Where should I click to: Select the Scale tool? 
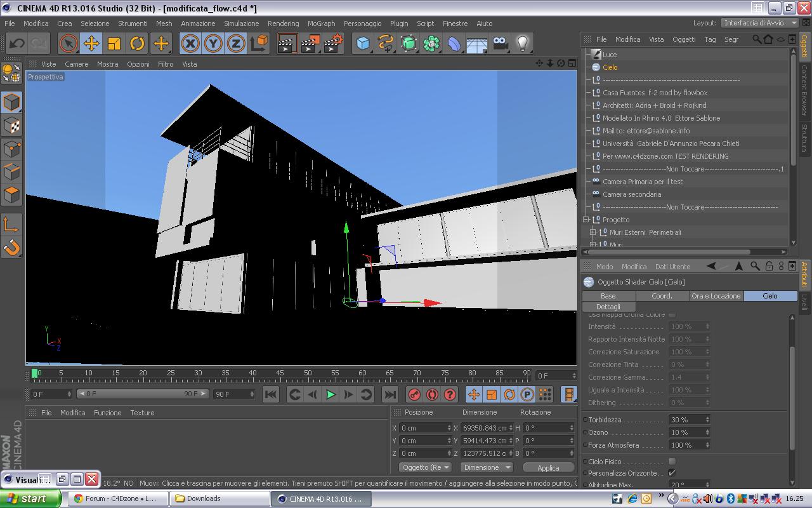click(114, 43)
